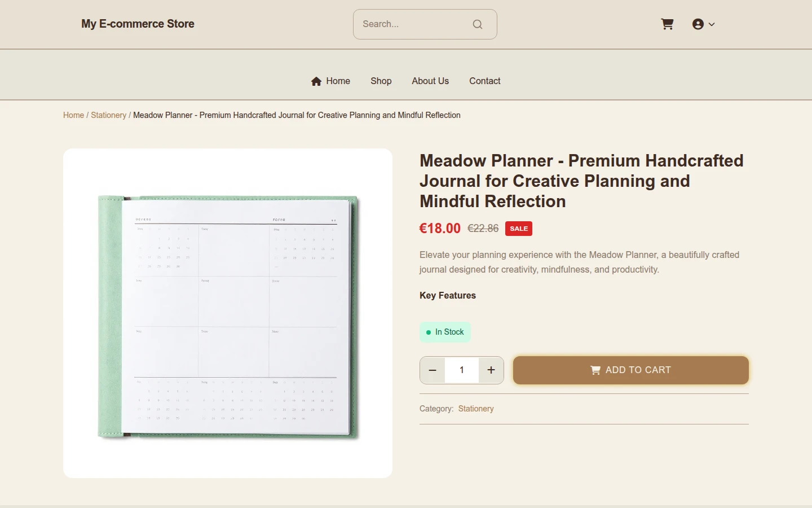Viewport: 812px width, 508px height.
Task: Click the Home breadcrumb link
Action: (x=73, y=115)
